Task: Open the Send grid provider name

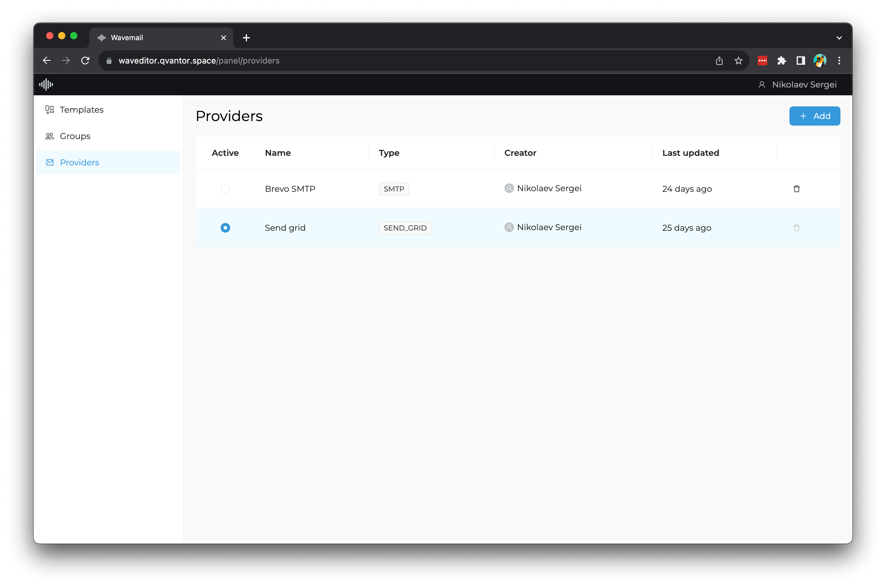Action: click(285, 228)
